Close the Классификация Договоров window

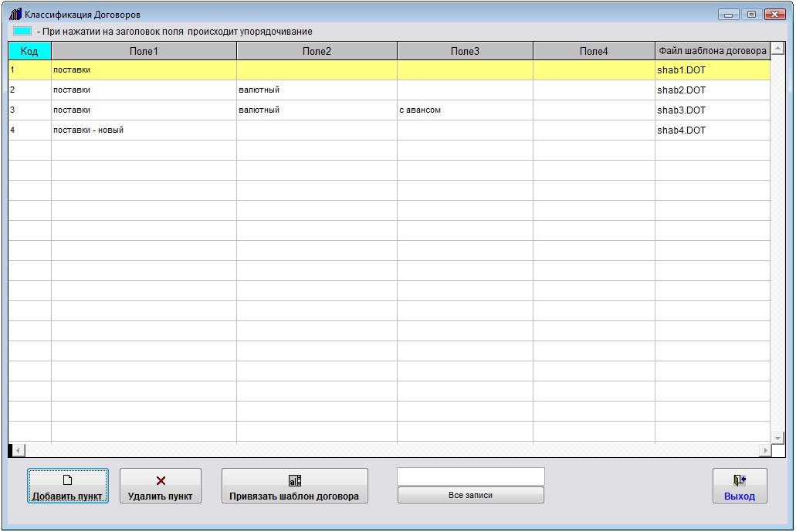point(775,14)
